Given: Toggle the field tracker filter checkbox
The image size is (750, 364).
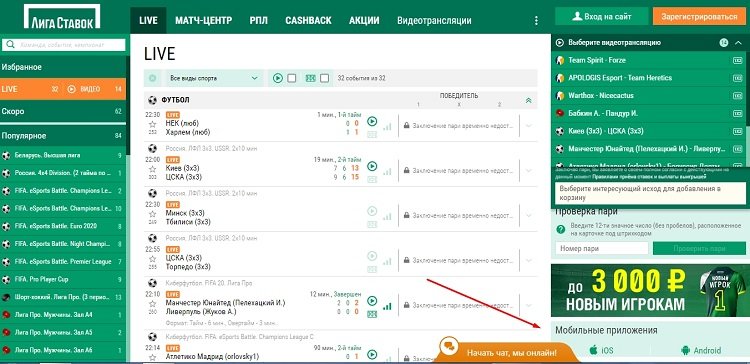Looking at the screenshot, I should click(x=324, y=78).
